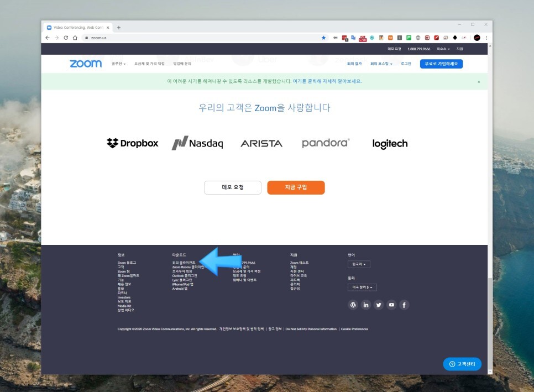Dismiss the green announcement banner
The height and width of the screenshot is (392, 534).
(x=479, y=82)
